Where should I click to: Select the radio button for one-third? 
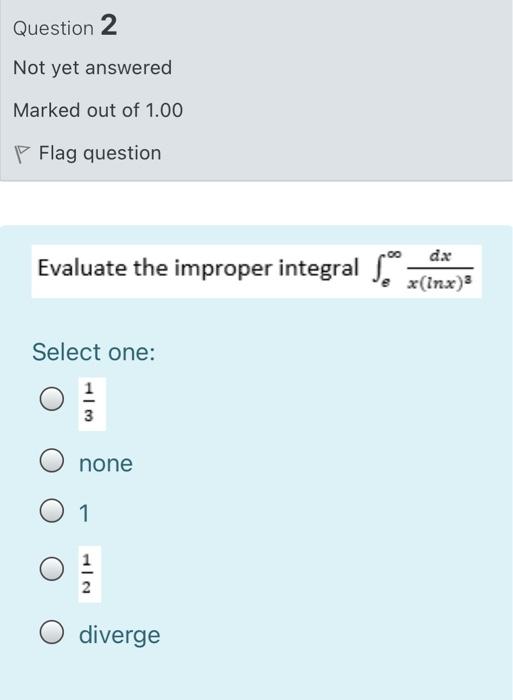(52, 399)
